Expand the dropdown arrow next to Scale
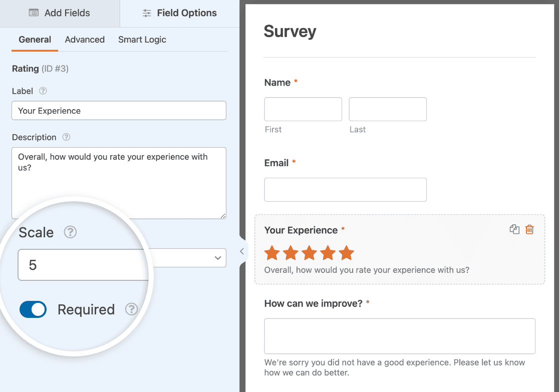The width and height of the screenshot is (559, 392). pyautogui.click(x=217, y=258)
